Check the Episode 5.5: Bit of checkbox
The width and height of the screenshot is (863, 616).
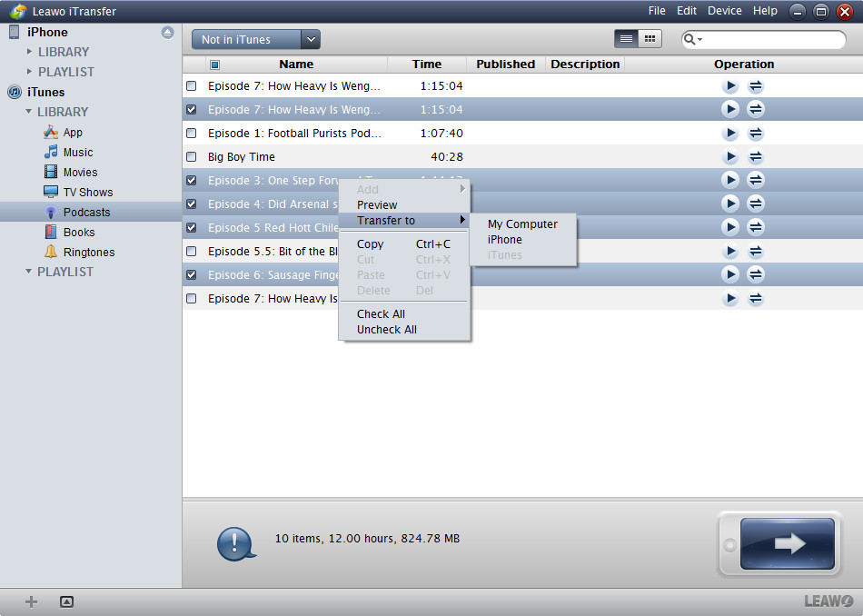[x=191, y=252]
